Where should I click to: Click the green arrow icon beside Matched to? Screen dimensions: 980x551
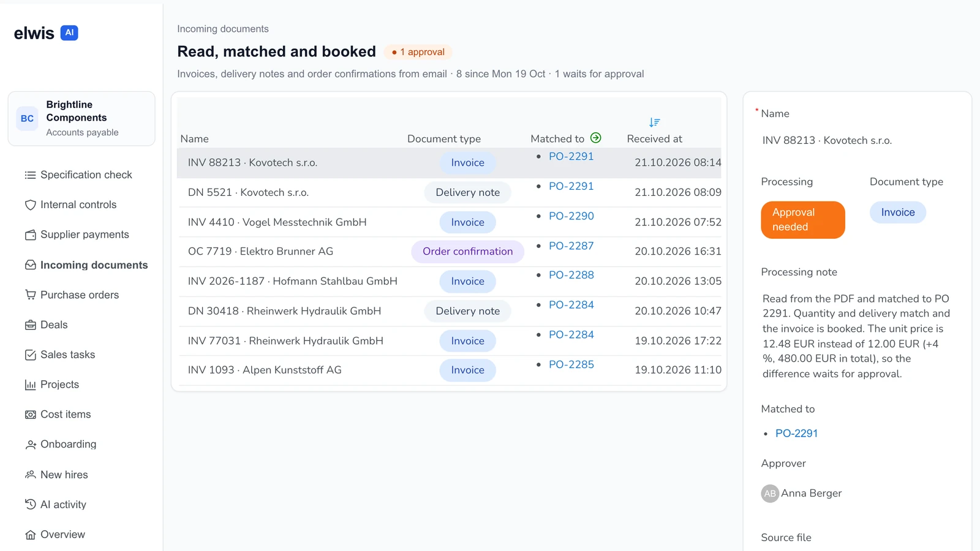pos(595,138)
